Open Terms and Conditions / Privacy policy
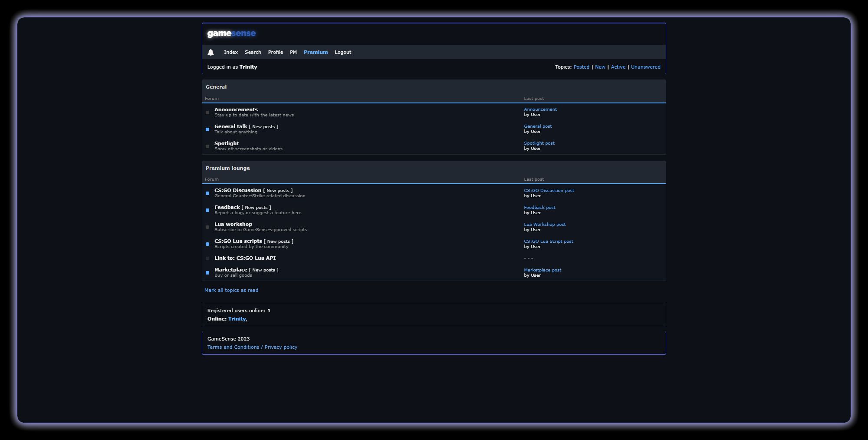This screenshot has height=440, width=868. [x=252, y=347]
